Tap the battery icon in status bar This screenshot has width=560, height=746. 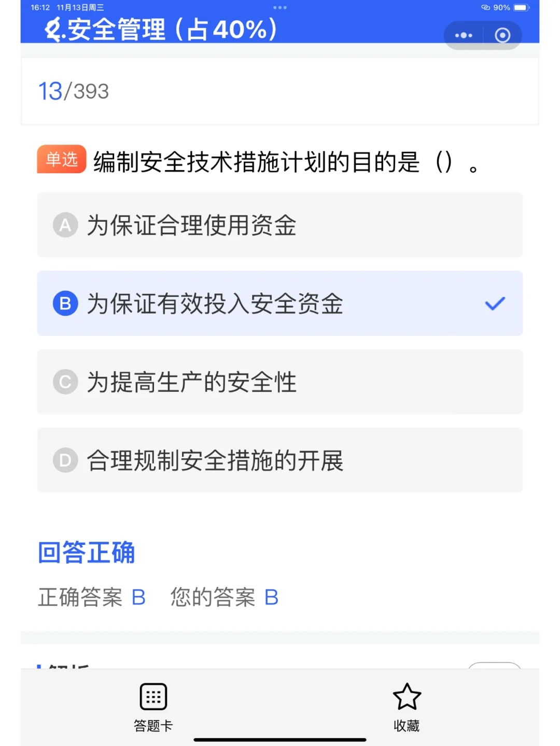(x=521, y=8)
